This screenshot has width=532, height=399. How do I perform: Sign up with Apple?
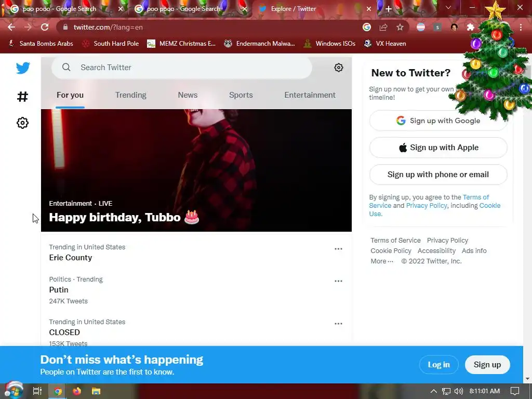[438, 148]
